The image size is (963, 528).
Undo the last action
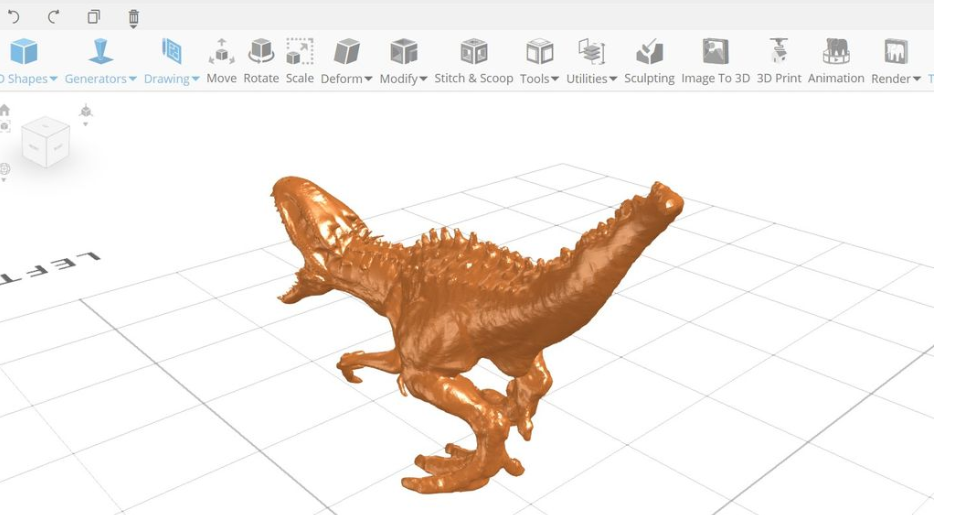pyautogui.click(x=14, y=17)
